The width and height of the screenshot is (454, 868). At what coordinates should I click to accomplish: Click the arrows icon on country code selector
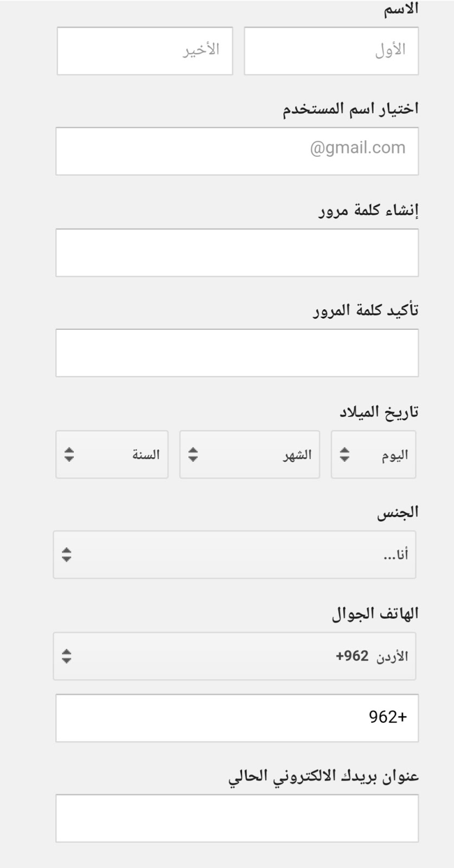coord(66,656)
